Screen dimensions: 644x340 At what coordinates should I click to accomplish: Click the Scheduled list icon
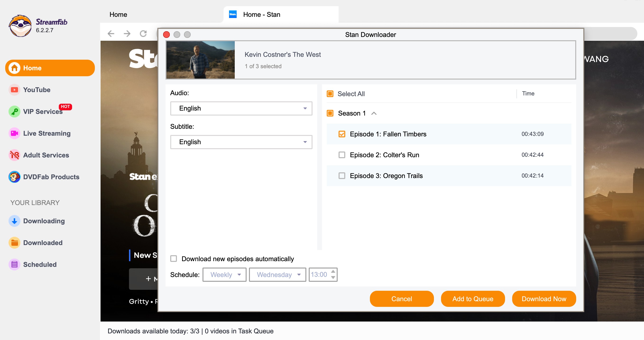14,264
